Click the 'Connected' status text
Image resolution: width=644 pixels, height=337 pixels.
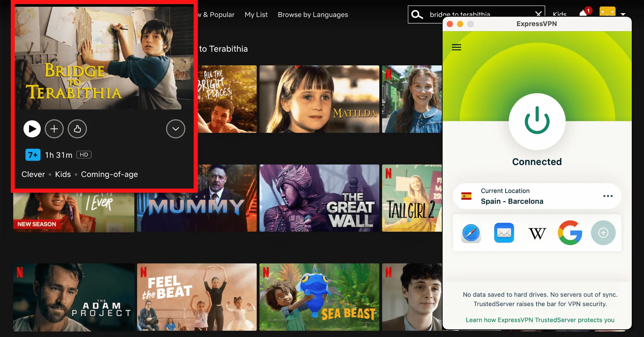pyautogui.click(x=537, y=162)
